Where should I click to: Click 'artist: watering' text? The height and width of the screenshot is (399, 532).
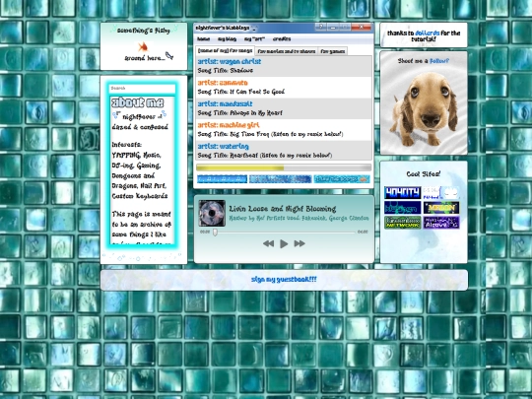(224, 146)
